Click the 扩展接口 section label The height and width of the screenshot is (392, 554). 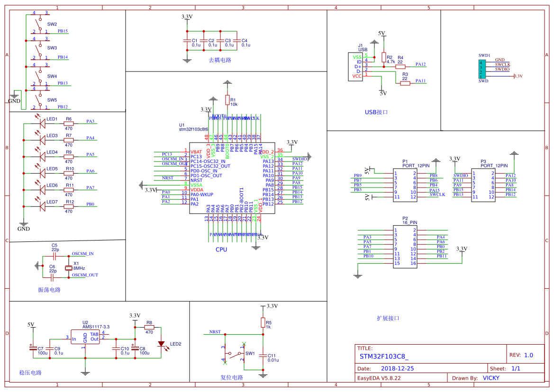[x=388, y=318]
